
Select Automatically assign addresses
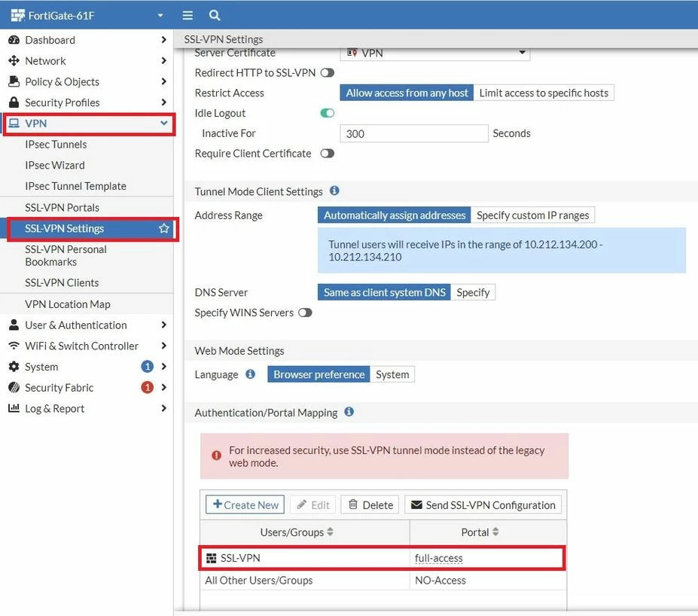(395, 215)
